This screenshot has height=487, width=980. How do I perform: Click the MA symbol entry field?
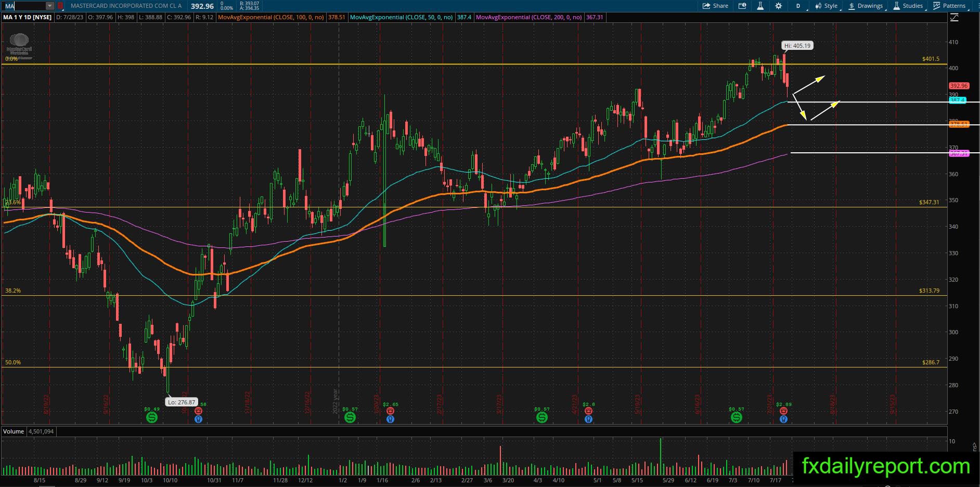pos(24,6)
